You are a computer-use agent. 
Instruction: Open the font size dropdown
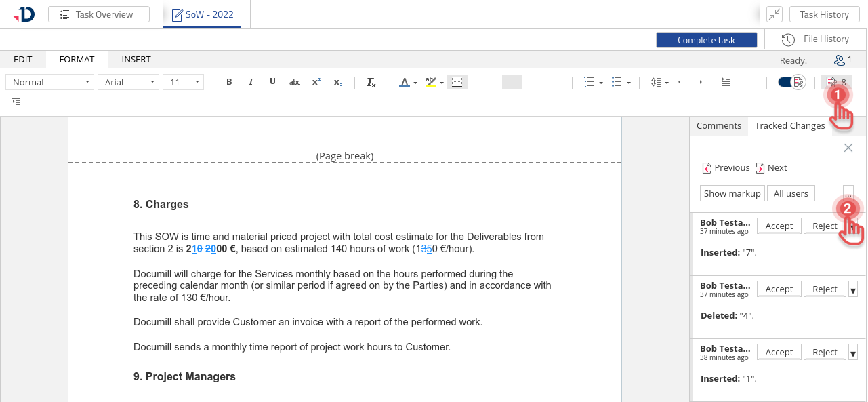(x=183, y=82)
